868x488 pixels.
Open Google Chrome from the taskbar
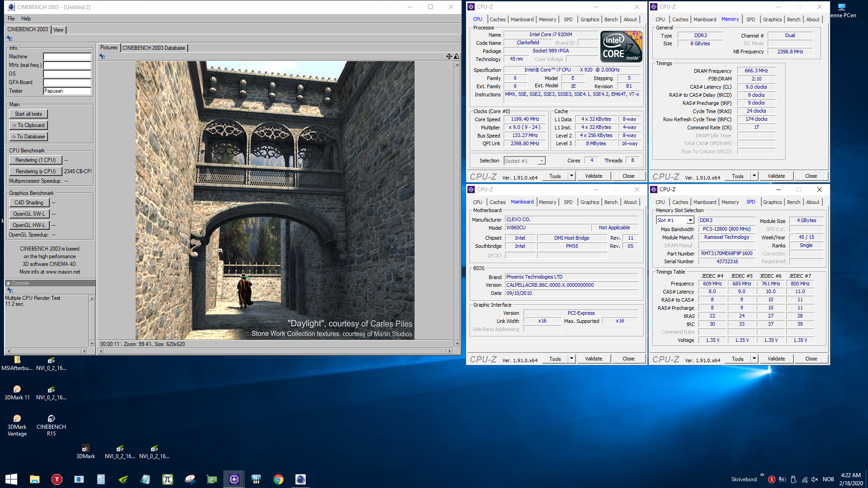(278, 479)
